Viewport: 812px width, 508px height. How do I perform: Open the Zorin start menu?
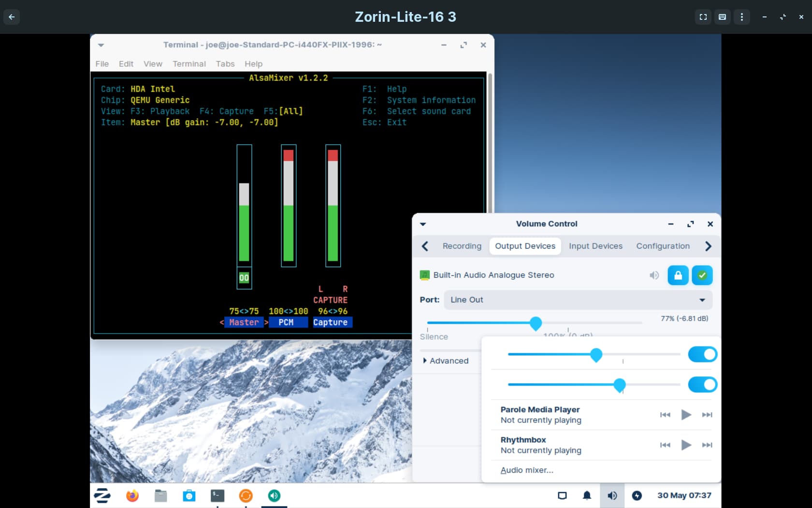[102, 495]
